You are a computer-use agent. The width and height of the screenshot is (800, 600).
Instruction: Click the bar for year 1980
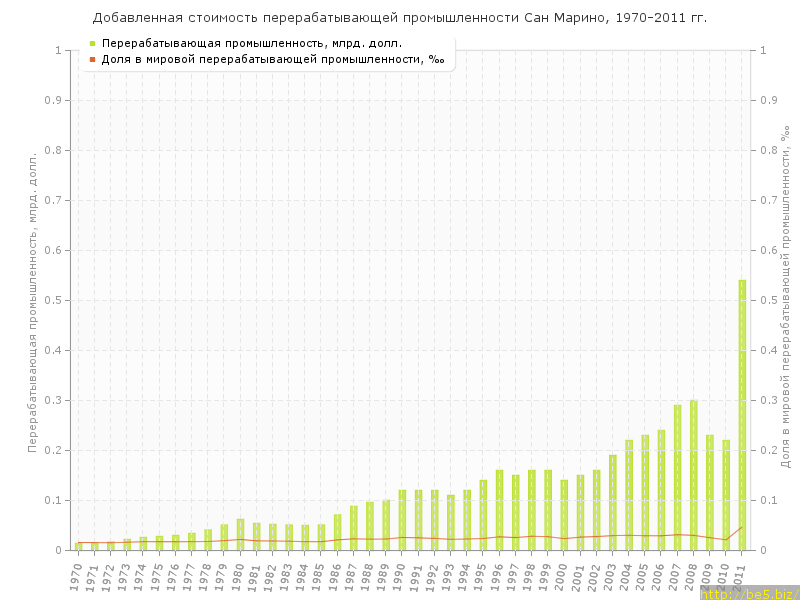pos(240,535)
